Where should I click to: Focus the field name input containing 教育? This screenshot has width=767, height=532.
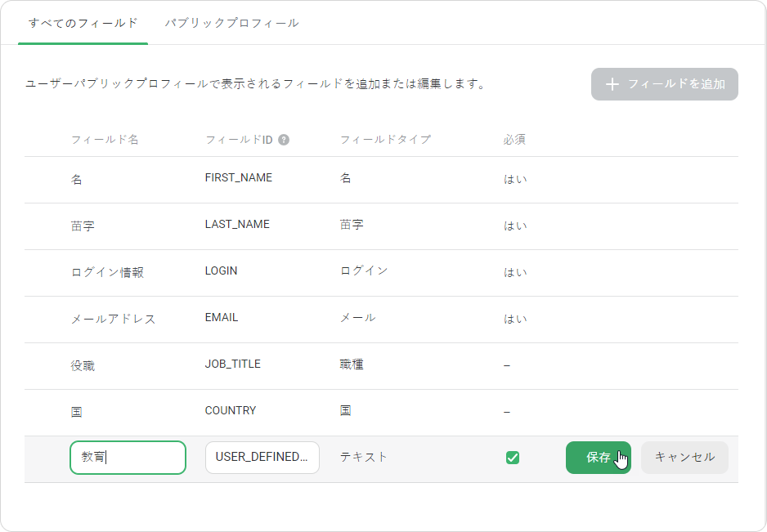(128, 458)
